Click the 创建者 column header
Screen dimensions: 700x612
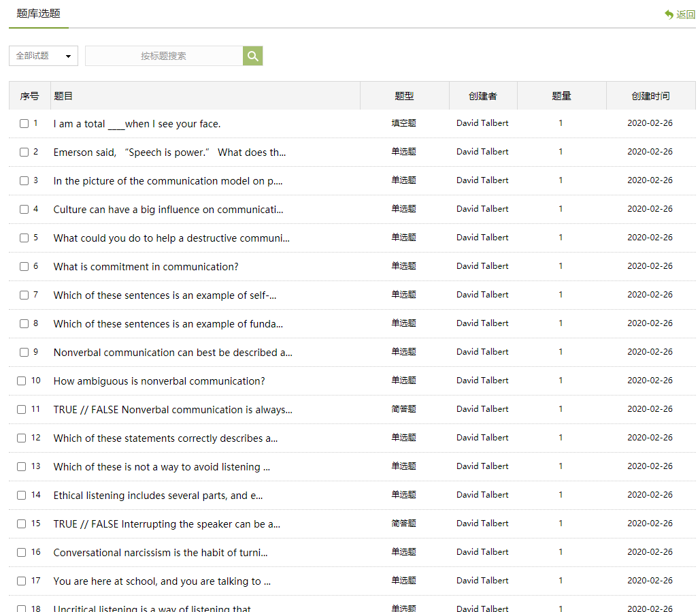point(482,96)
